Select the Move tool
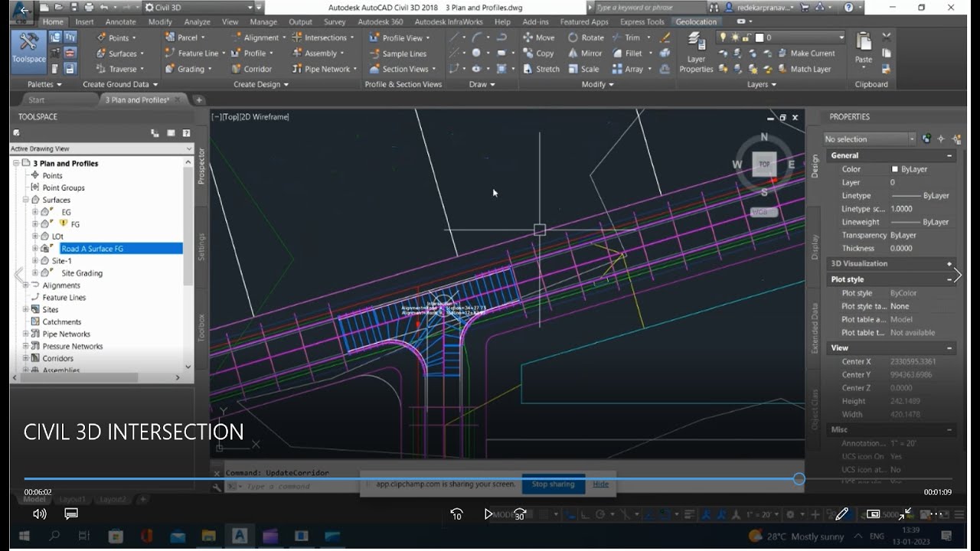Screen dimensions: 980x551 click(538, 37)
